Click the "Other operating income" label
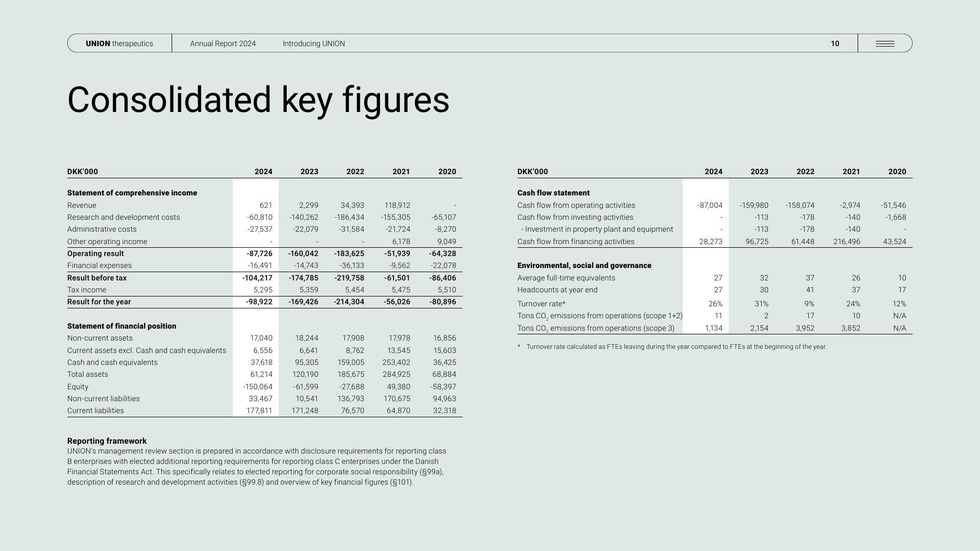Viewport: 980px width, 551px height. click(107, 242)
